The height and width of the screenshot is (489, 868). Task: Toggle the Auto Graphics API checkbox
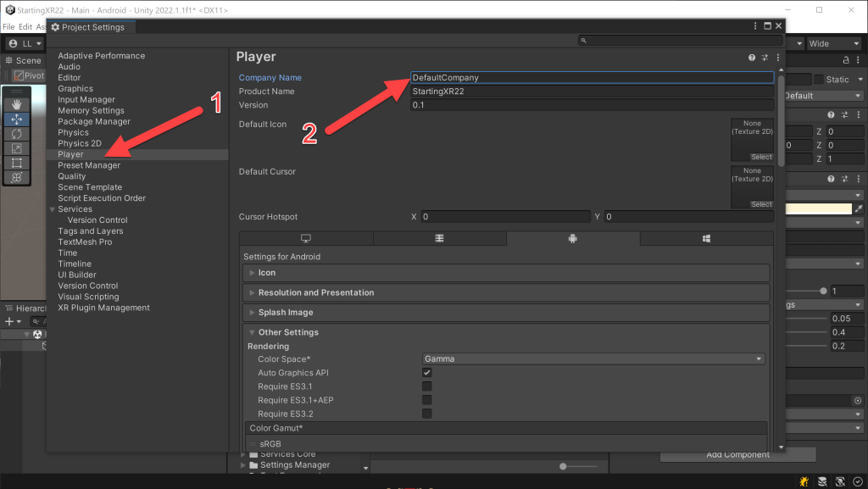[x=427, y=373]
